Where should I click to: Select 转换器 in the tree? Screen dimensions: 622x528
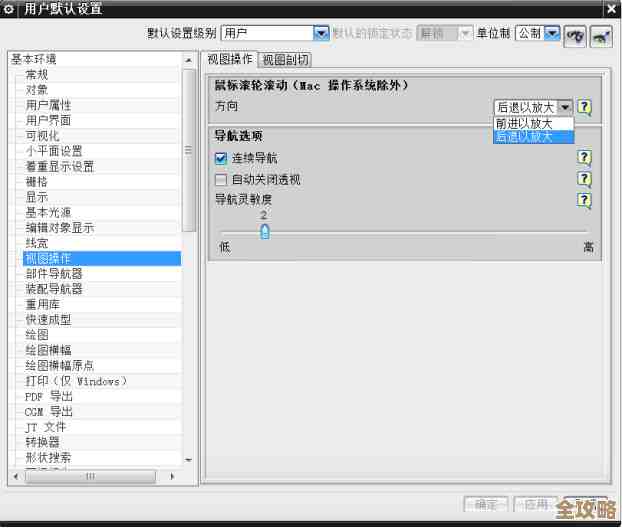[42, 442]
